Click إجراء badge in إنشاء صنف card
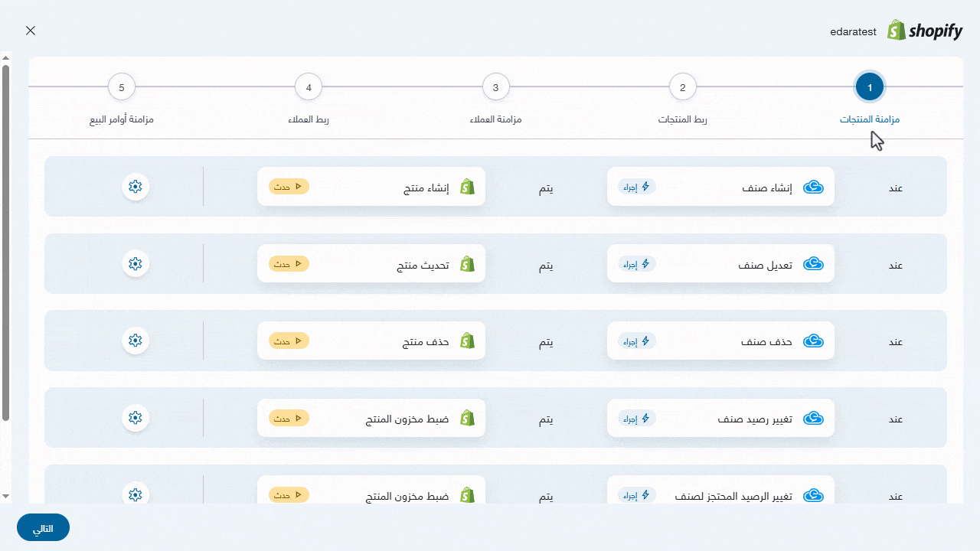The height and width of the screenshot is (551, 980). click(637, 187)
